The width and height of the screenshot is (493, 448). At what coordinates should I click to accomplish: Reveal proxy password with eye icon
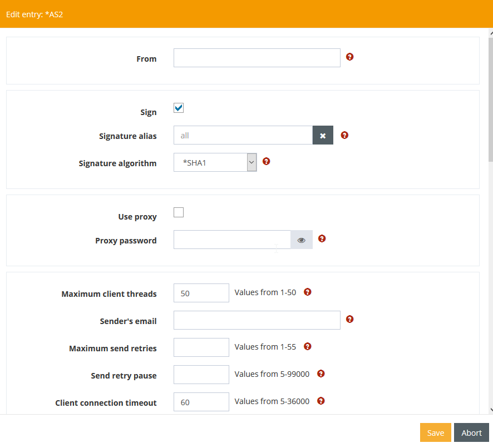pyautogui.click(x=302, y=240)
